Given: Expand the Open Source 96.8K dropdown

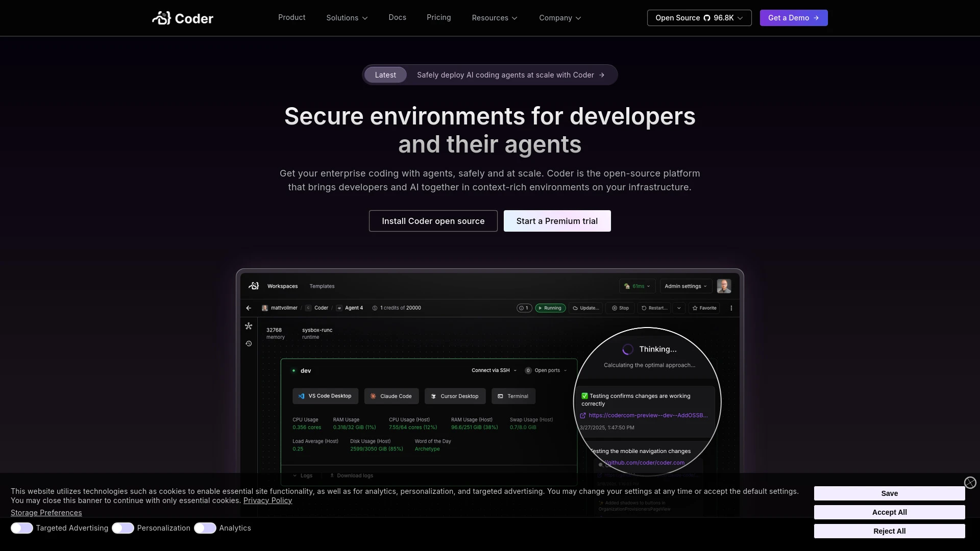Looking at the screenshot, I should coord(699,17).
